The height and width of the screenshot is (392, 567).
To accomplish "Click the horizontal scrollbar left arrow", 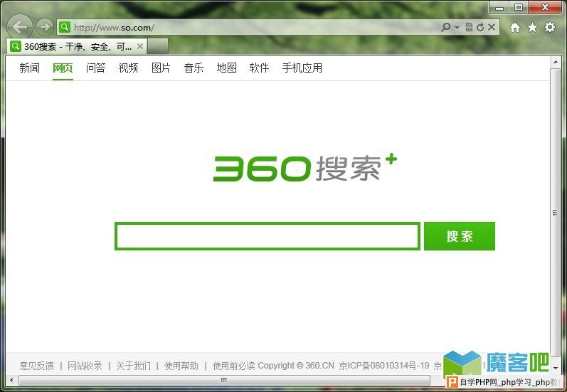I will 11,380.
